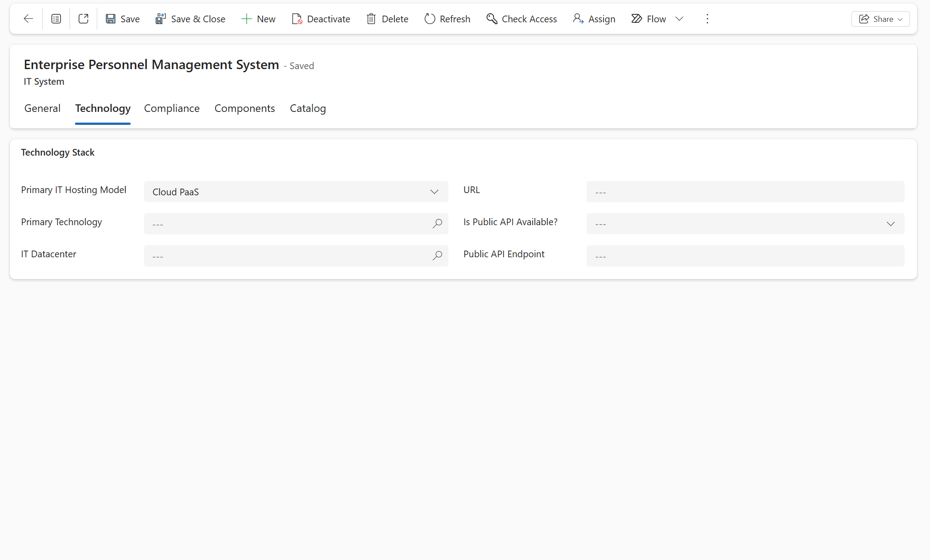Switch to the Compliance tab
Image resolution: width=930 pixels, height=560 pixels.
[172, 108]
